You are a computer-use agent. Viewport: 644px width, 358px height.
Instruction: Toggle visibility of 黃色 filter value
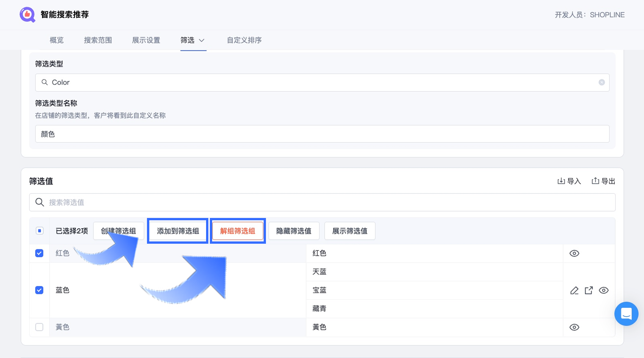coord(574,327)
